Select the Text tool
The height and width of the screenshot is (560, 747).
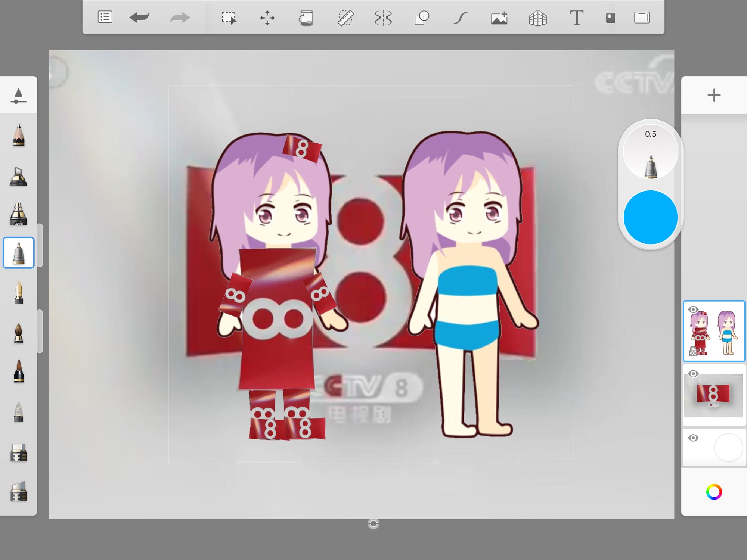coord(576,18)
